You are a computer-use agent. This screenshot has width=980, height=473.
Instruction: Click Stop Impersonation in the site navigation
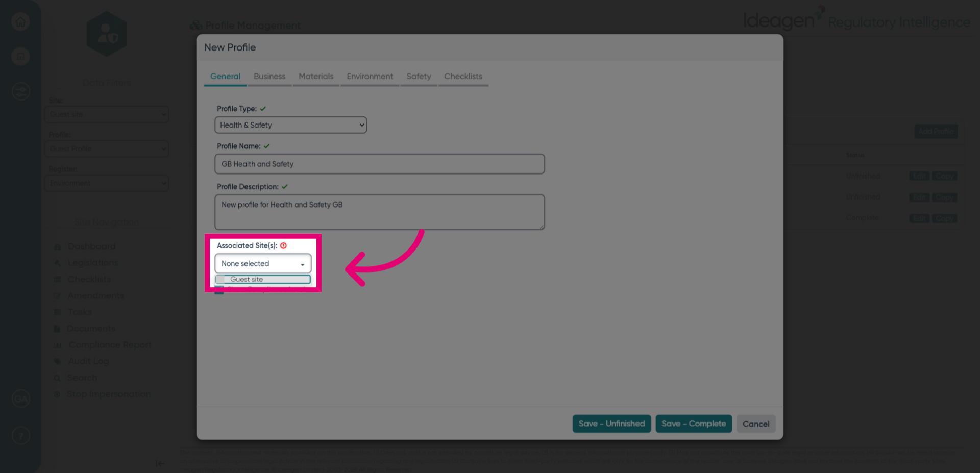tap(109, 394)
